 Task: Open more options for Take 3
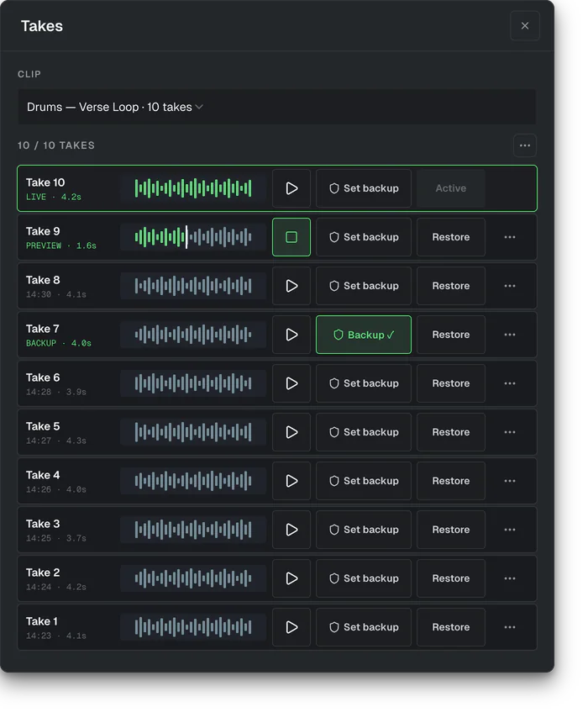510,530
